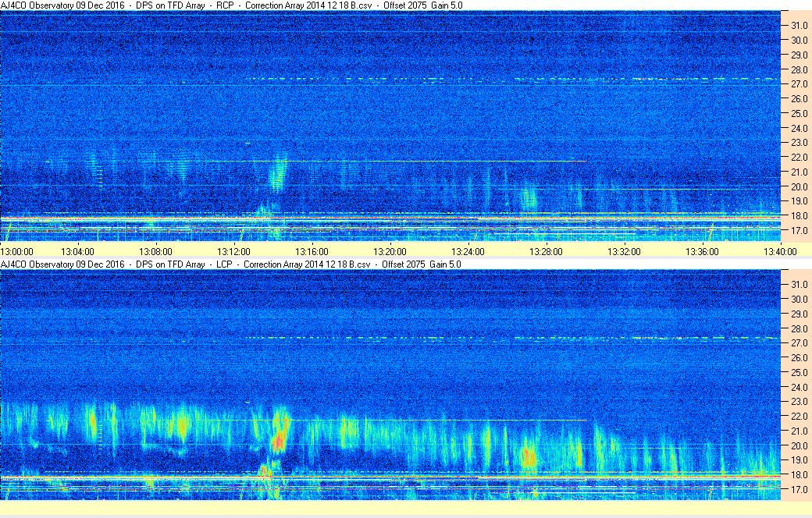Select the 13:08:00 time axis label
Image resolution: width=812 pixels, height=518 pixels.
156,252
